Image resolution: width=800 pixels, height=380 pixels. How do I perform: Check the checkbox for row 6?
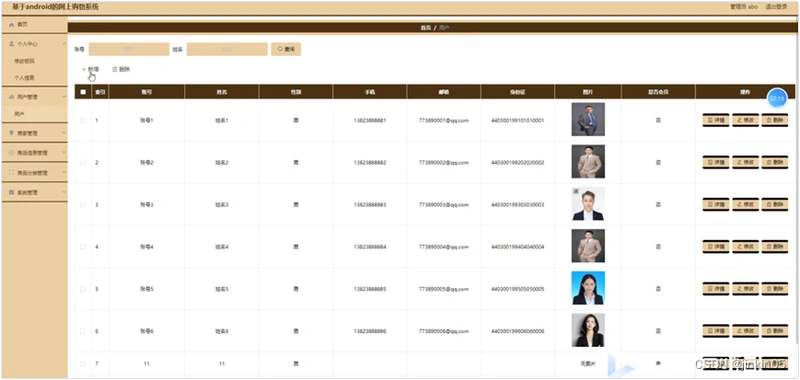(83, 331)
